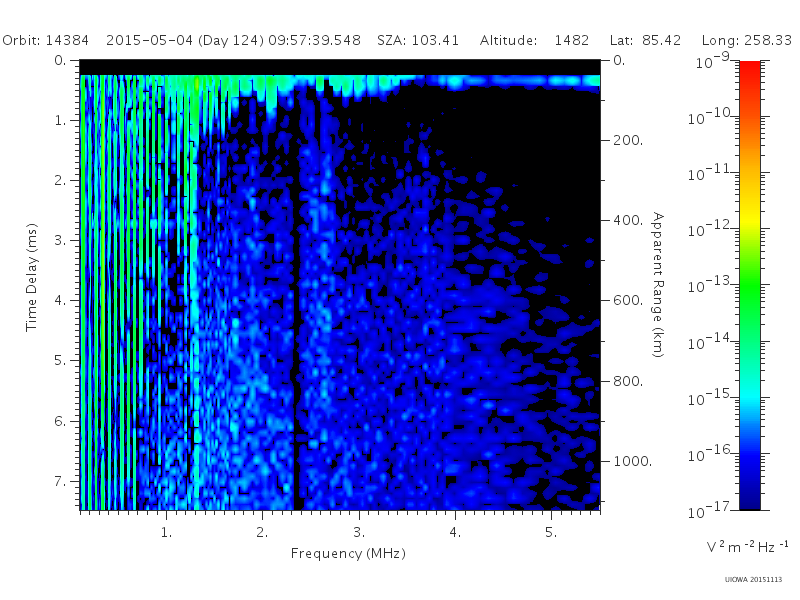Click the 5. tick on time delay axis
800x600 pixels.
[60, 361]
